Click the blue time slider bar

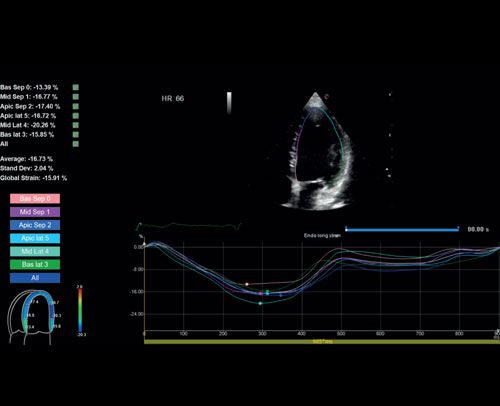point(402,229)
